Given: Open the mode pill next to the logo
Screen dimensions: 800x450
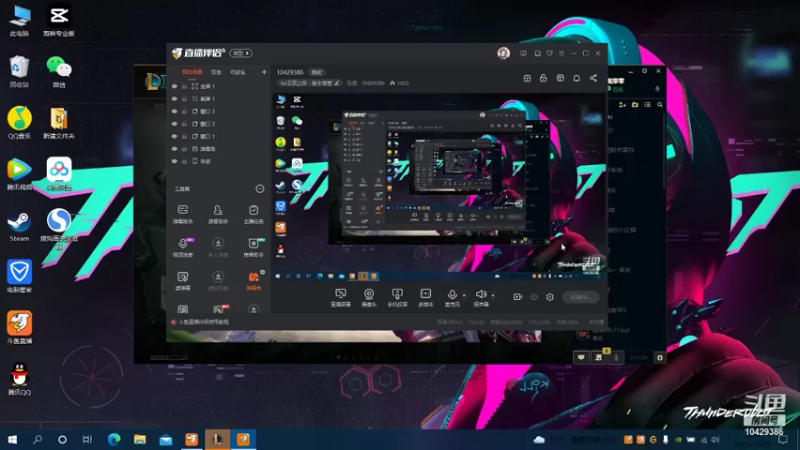Looking at the screenshot, I should click(241, 53).
